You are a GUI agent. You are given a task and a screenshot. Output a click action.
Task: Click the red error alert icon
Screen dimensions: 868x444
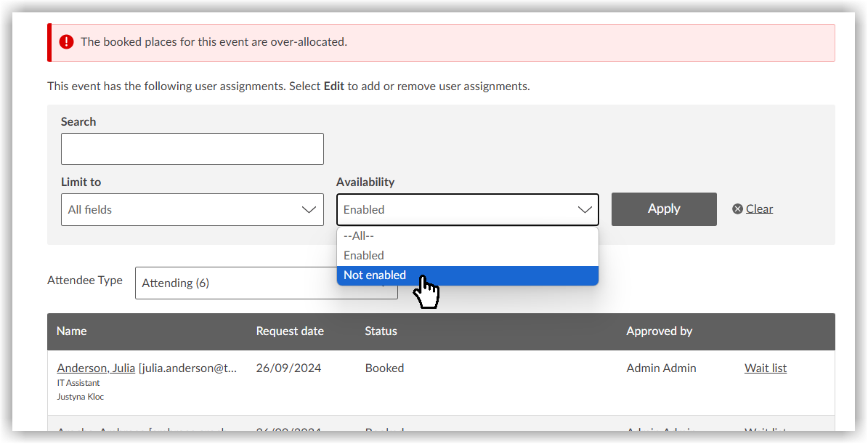tap(66, 42)
